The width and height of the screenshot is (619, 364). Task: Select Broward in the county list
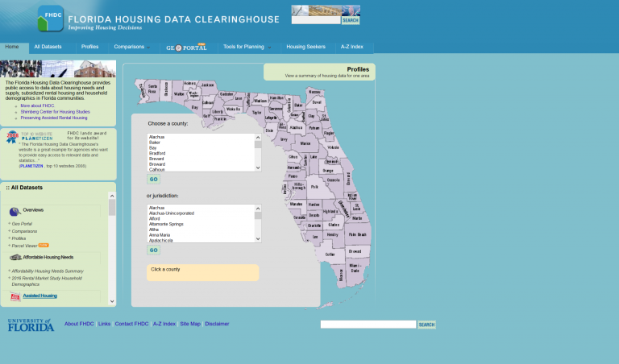pos(157,164)
